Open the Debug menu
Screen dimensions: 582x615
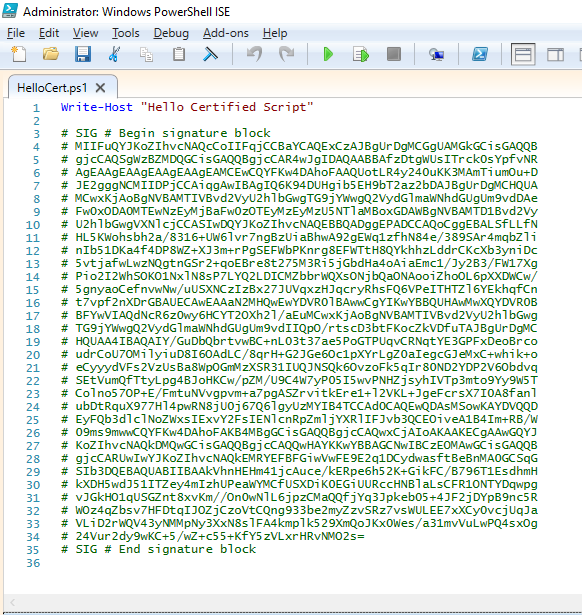tap(171, 33)
